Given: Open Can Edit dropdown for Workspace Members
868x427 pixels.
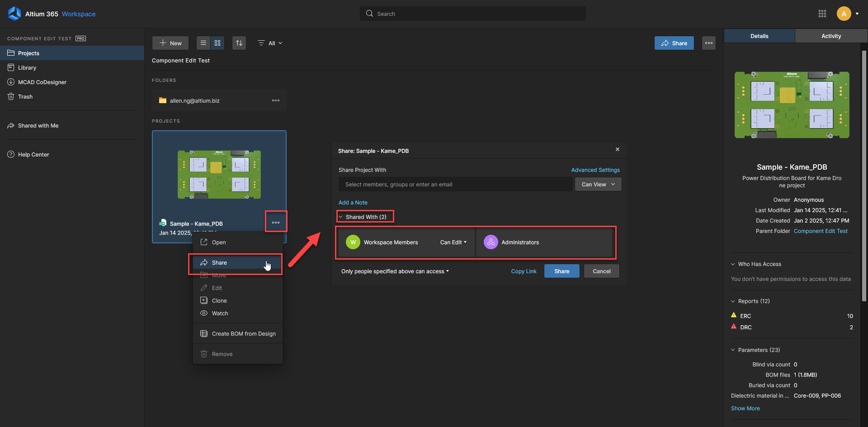Looking at the screenshot, I should (453, 242).
